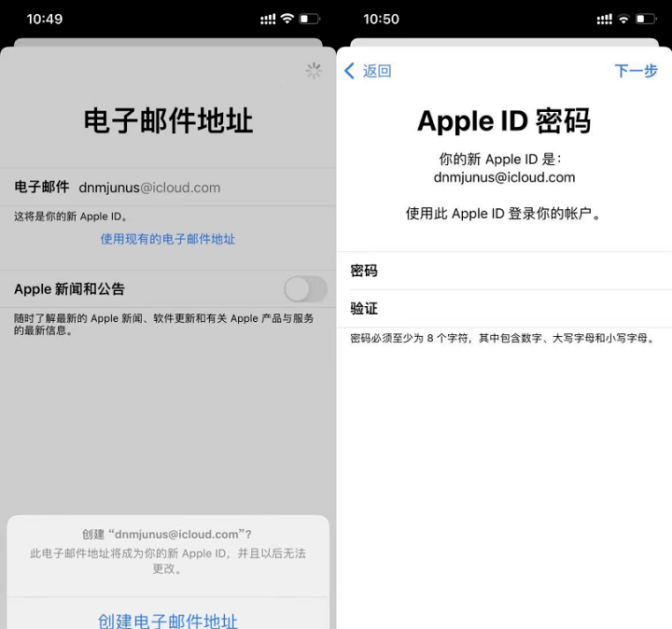The image size is (672, 629).
Task: Tap the dnmjunus@icloud.com Apple ID text
Action: coord(504,177)
